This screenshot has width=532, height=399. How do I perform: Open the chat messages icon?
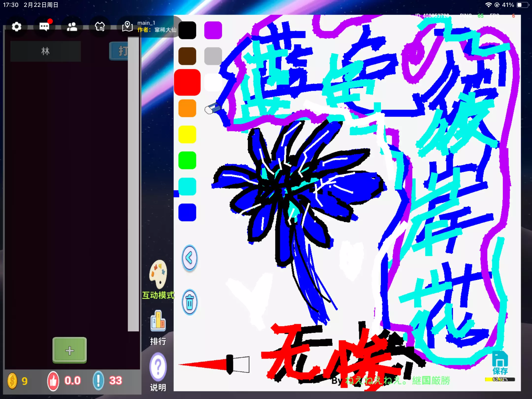pyautogui.click(x=44, y=27)
